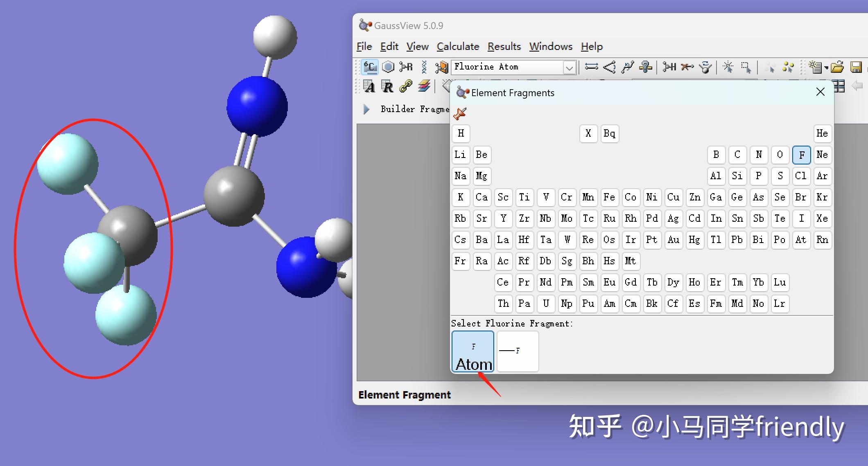Select the O element button
This screenshot has height=466, width=868.
(x=780, y=155)
